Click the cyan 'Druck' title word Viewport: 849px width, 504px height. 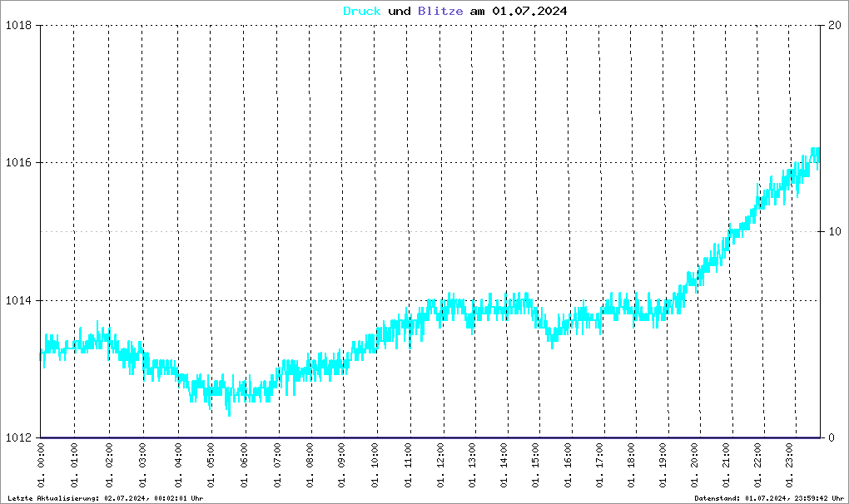tap(362, 11)
